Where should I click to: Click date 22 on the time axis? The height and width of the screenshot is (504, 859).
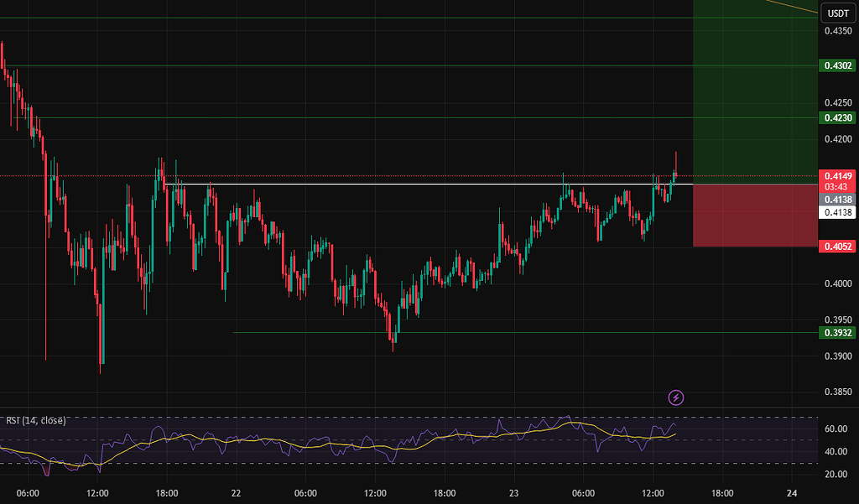pyautogui.click(x=237, y=492)
